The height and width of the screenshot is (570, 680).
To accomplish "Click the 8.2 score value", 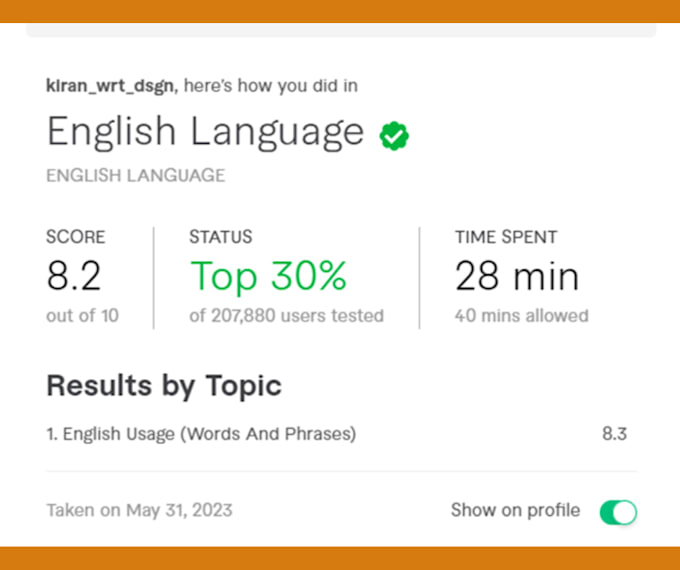I will 74,276.
